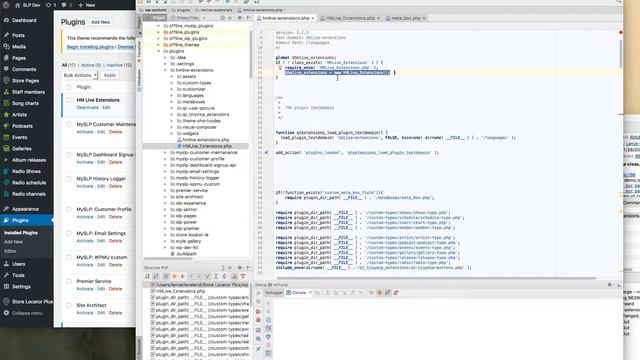Open Galleries in WordPress sidebar
Screen dimensions: 640x360
pos(22,149)
